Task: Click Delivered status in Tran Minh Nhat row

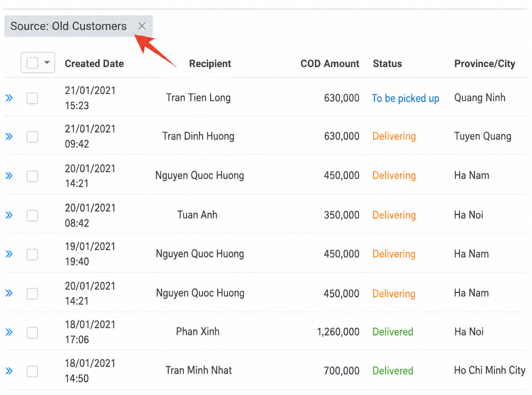Action: (x=393, y=371)
